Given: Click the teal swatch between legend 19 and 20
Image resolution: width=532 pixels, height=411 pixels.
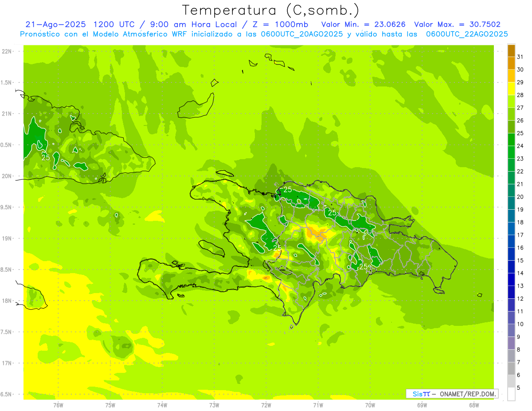Looking at the screenshot, I should click(x=511, y=203).
